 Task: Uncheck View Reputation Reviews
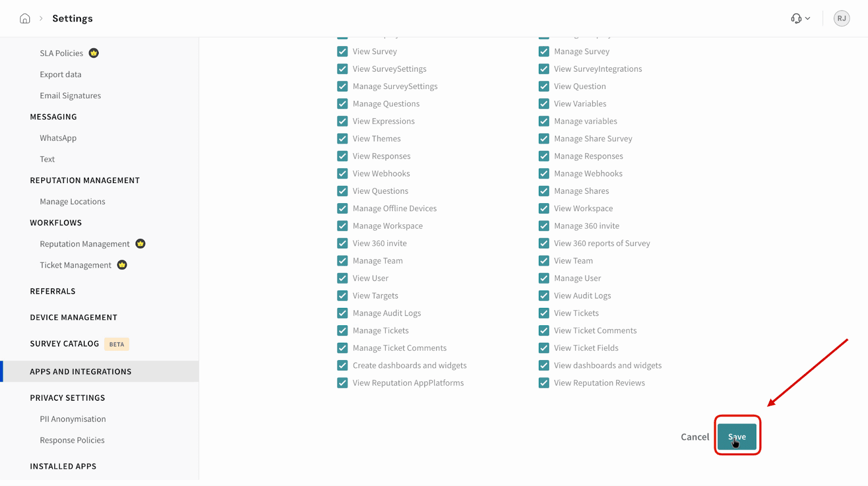point(544,383)
